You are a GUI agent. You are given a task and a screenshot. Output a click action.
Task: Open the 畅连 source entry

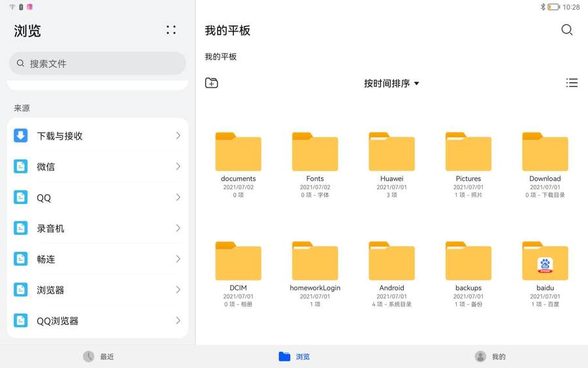click(x=97, y=259)
